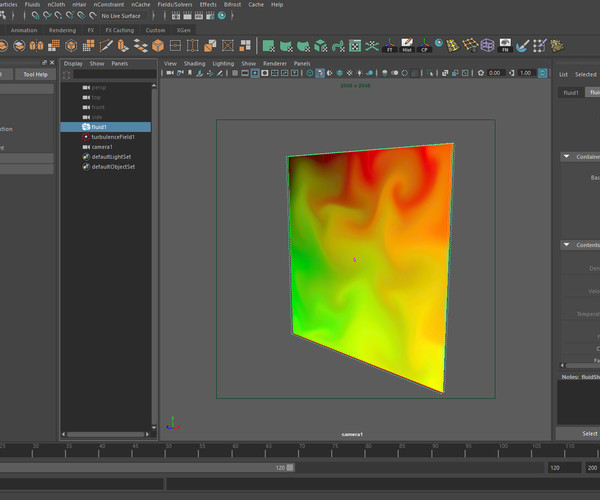600x500 pixels.
Task: Click the first snap magnet icon
Action: (x=35, y=16)
